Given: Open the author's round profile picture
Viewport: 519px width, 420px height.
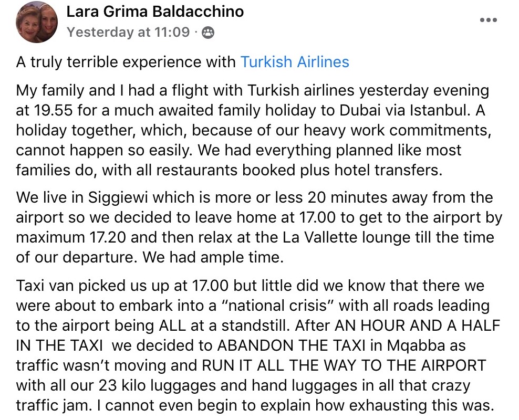Looking at the screenshot, I should (36, 22).
